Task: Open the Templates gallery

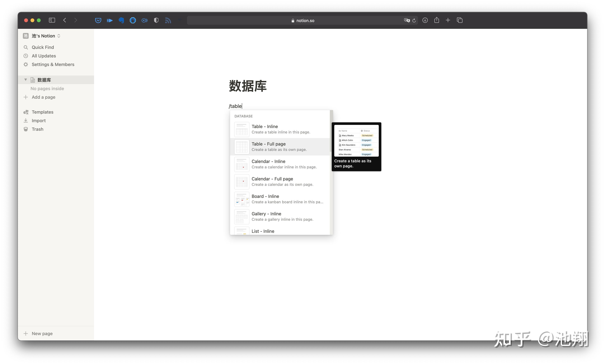Action: pos(42,112)
